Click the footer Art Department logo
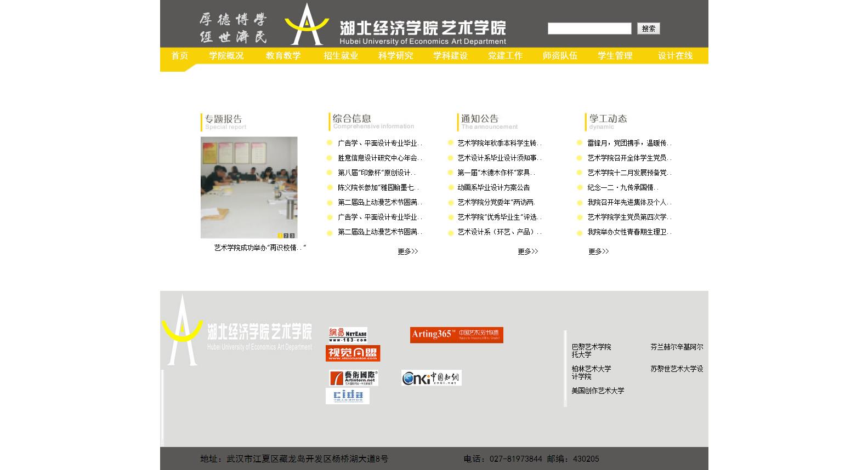Image resolution: width=868 pixels, height=470 pixels. (x=237, y=331)
